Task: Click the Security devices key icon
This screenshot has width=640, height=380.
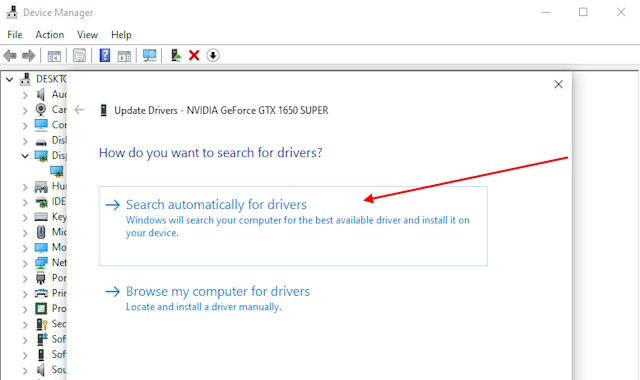Action: tap(42, 324)
